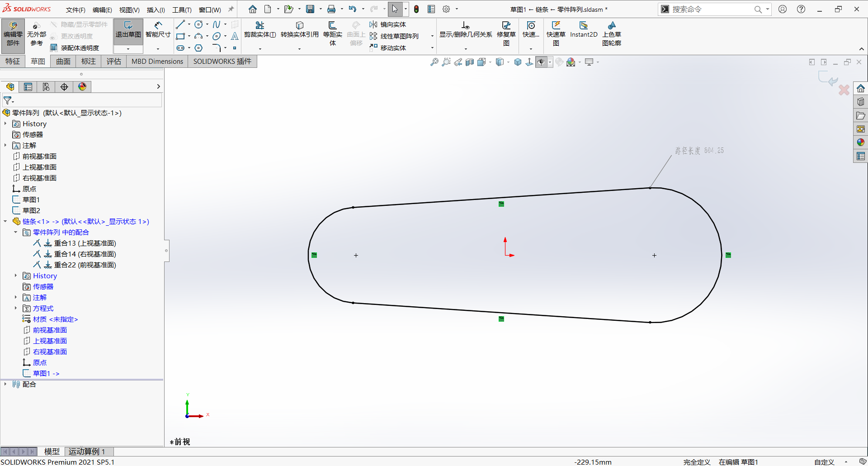Select 草图2 in the tree
Screen dimensions: 868x466
click(31, 210)
